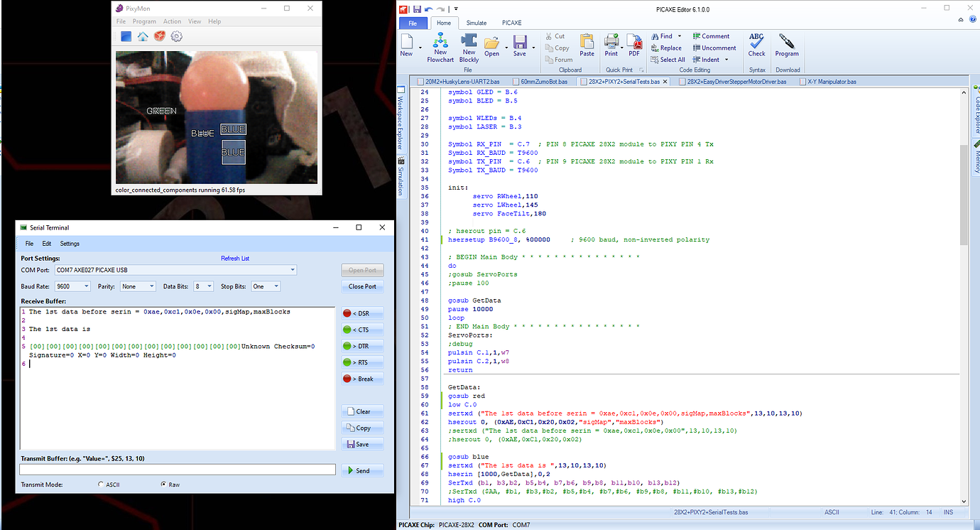Viewport: 980px width, 530px height.
Task: Switch to the Simulate ribbon tab
Action: 476,22
